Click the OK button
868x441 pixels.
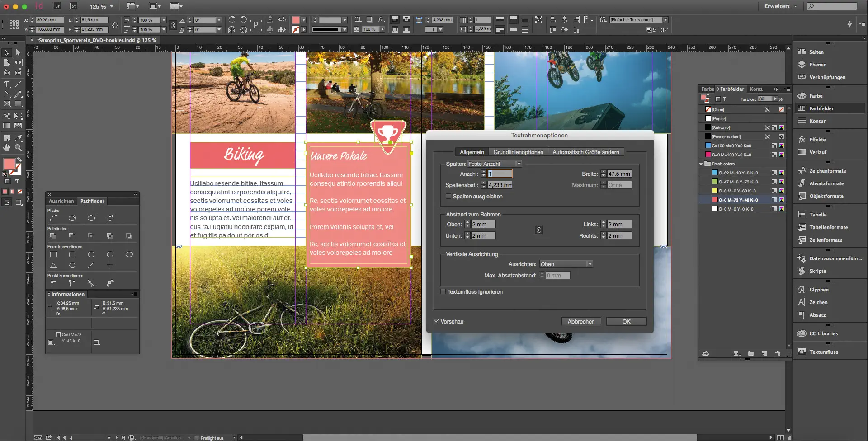click(626, 322)
